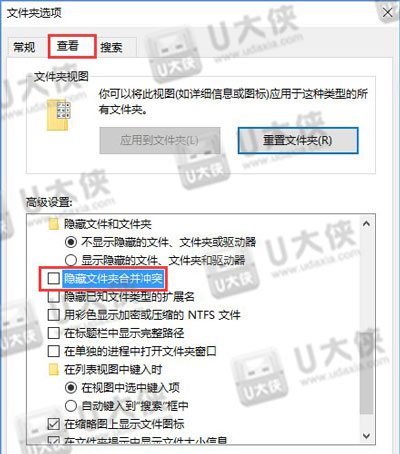The image size is (400, 454).
Task: Click the 在列表视图中键入时 folder icon
Action: (53, 369)
